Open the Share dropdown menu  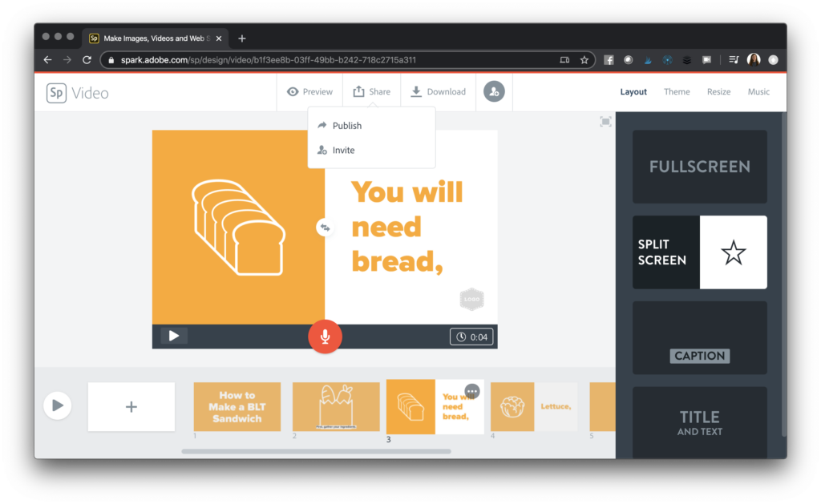click(x=371, y=91)
